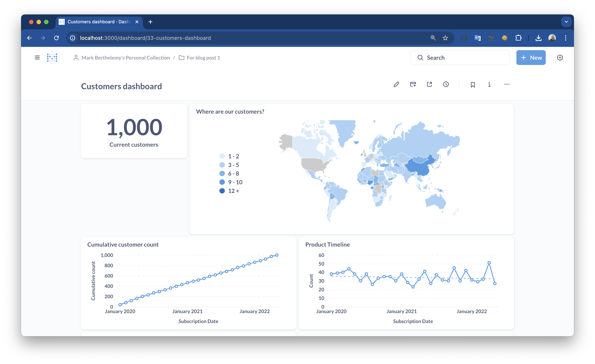The image size is (595, 364).
Task: Click the macOS green fullscreen button
Action: tap(46, 22)
